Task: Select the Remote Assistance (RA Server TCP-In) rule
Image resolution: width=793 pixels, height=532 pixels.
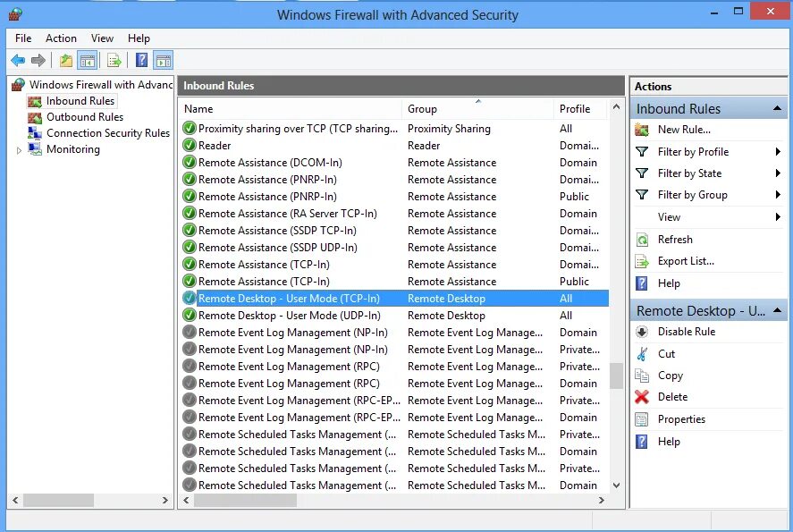Action: tap(394, 214)
